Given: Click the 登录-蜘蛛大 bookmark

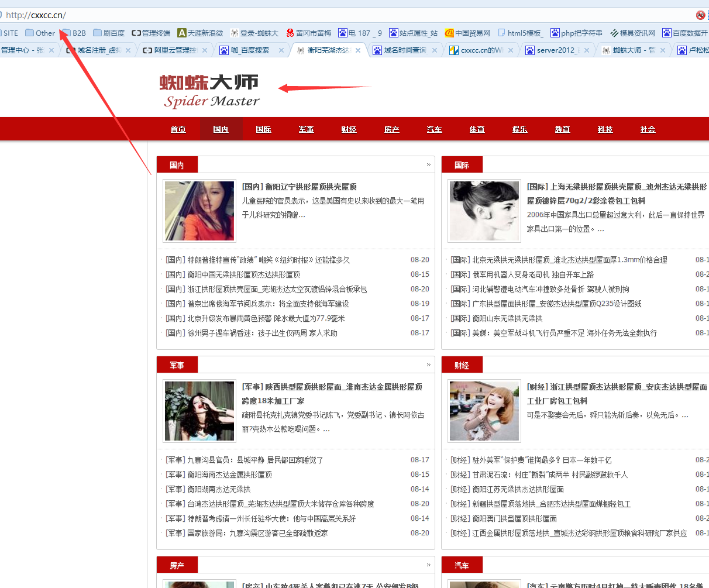Looking at the screenshot, I should point(254,33).
